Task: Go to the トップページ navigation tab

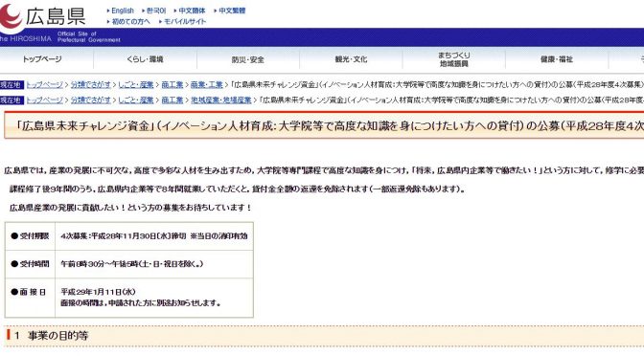Action: click(x=42, y=59)
